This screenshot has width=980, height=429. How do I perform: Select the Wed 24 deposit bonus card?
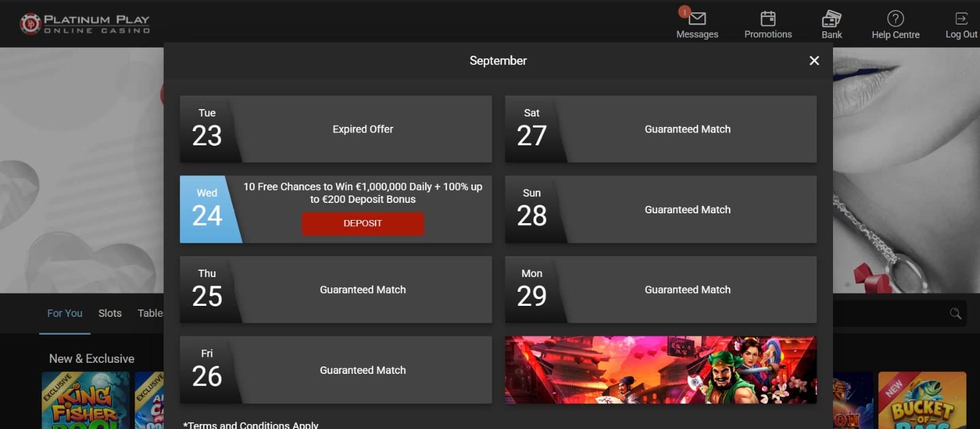(x=336, y=210)
